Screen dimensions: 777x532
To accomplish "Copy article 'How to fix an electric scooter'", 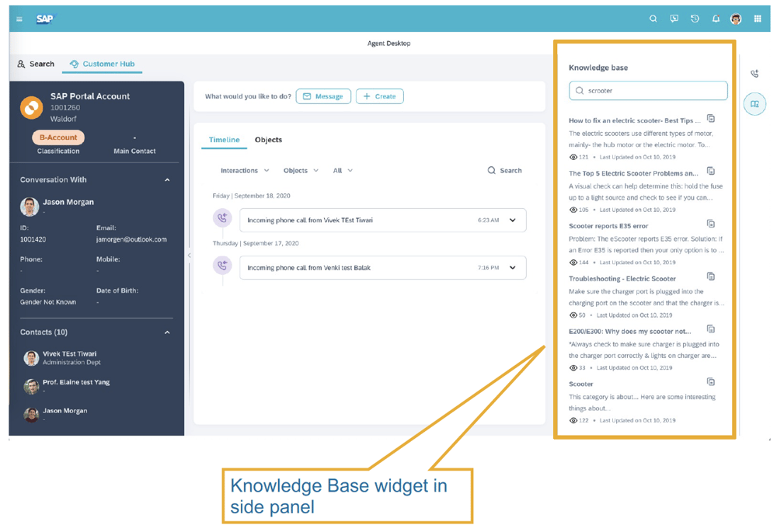I will pyautogui.click(x=711, y=118).
